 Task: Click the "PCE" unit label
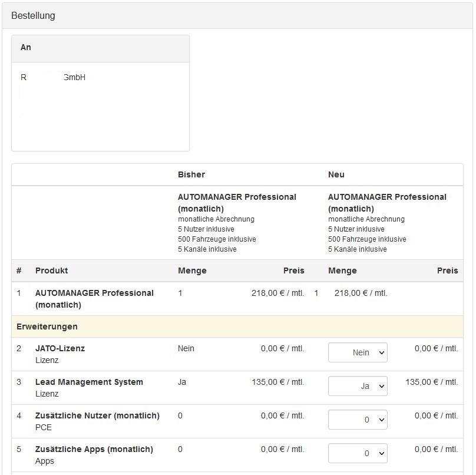(44, 427)
